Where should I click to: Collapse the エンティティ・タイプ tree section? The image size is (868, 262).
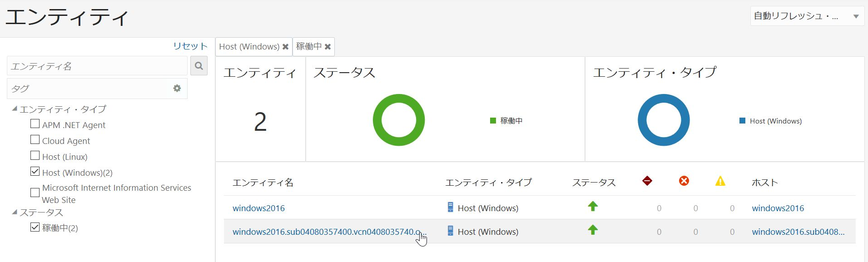[15, 109]
